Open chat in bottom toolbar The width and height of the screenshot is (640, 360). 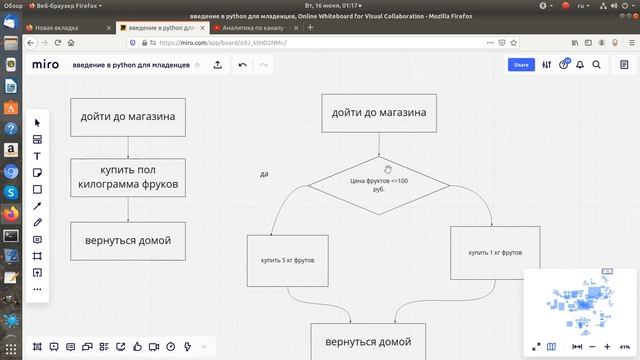[x=87, y=347]
